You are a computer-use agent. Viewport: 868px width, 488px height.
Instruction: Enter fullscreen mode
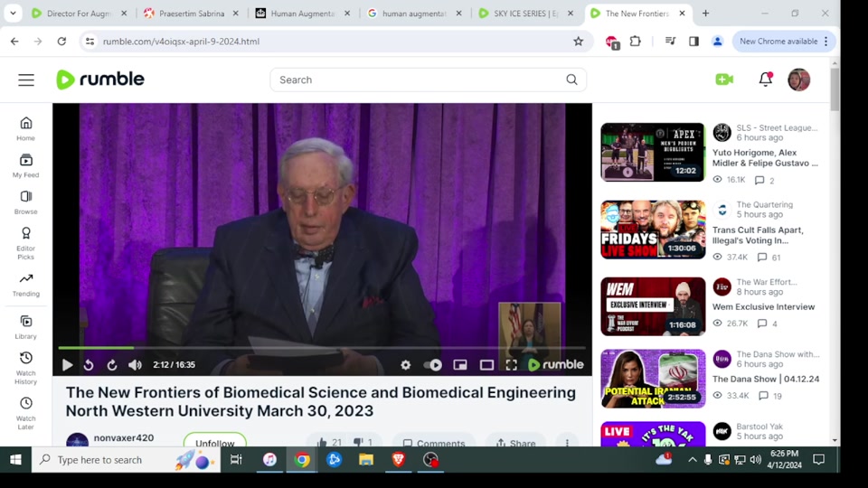pyautogui.click(x=511, y=365)
